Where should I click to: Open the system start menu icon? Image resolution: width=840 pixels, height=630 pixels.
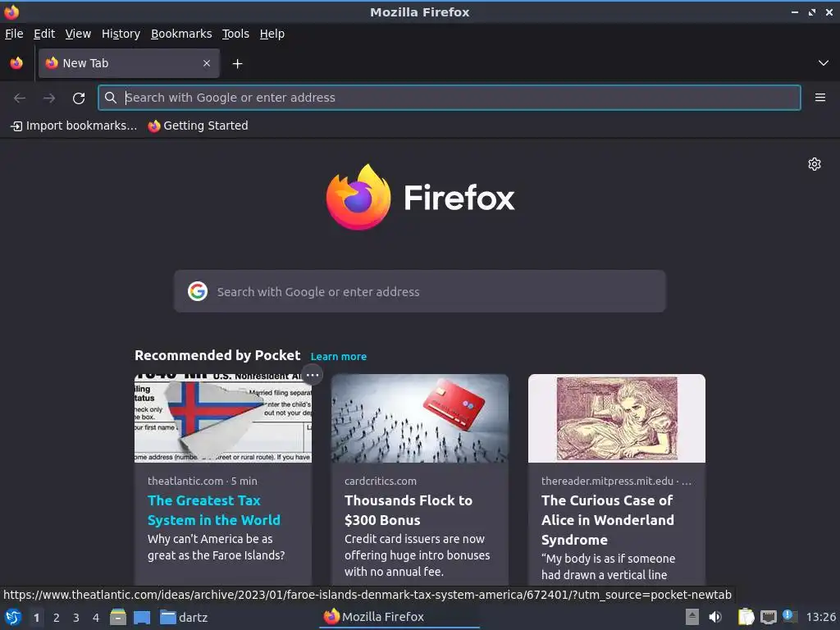tap(13, 617)
